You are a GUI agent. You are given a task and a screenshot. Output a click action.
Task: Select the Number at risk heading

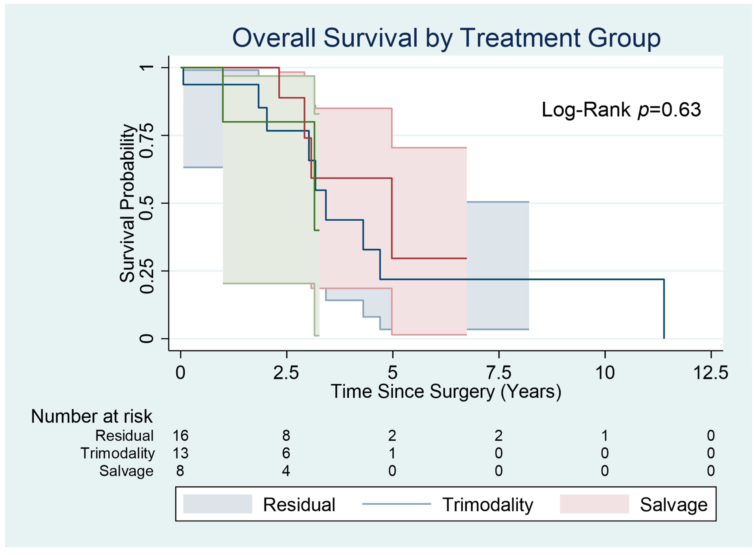[92, 417]
